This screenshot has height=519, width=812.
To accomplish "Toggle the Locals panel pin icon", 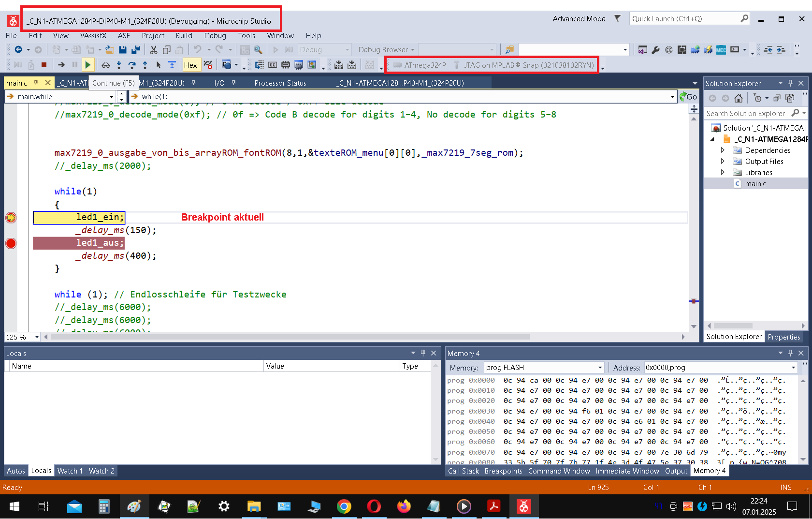I will 423,353.
